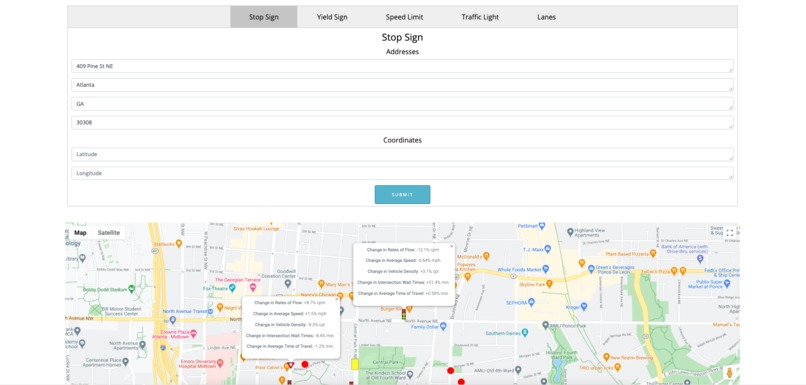Viewport: 806px width, 385px height.
Task: Click the Whole Foods Market pin
Action: pyautogui.click(x=546, y=269)
